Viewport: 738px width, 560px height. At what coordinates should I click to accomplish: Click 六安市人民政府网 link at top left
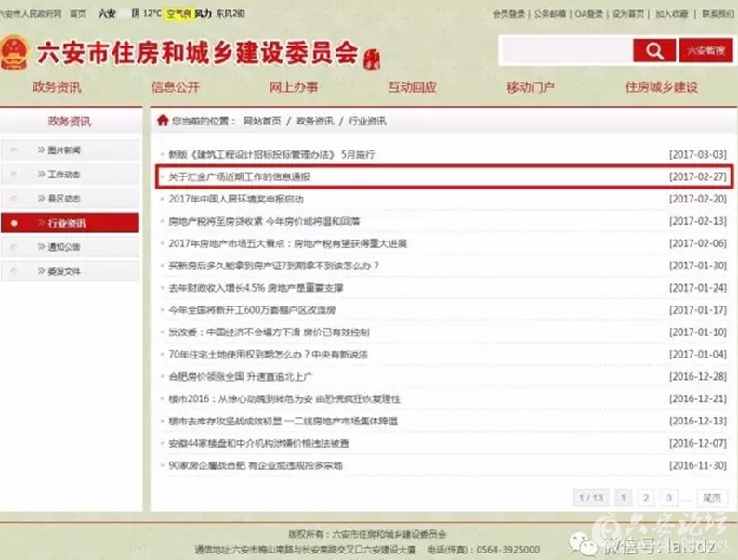(x=31, y=14)
